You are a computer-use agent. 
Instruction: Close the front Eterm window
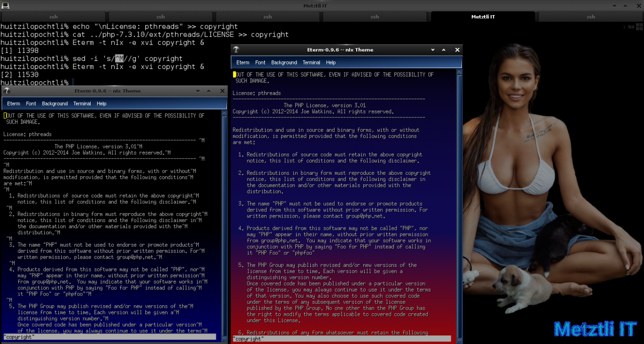(457, 50)
